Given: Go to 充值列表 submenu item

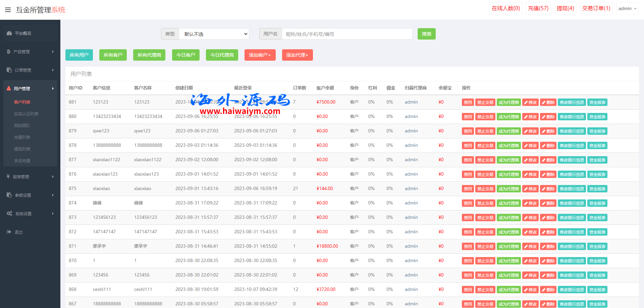Looking at the screenshot, I should 22,137.
